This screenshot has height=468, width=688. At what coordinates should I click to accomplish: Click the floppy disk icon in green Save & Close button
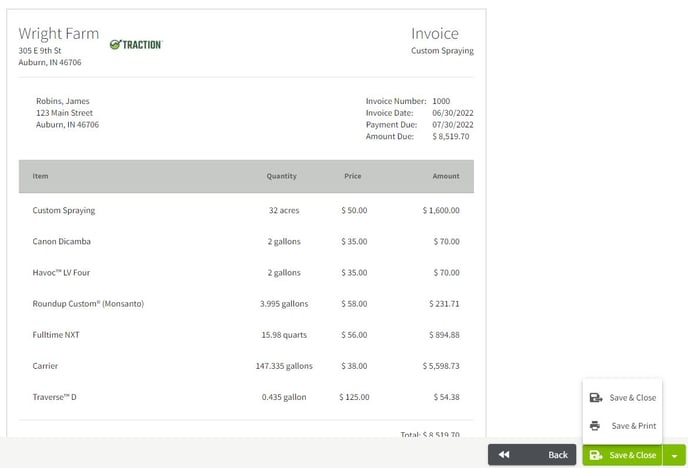pos(596,455)
